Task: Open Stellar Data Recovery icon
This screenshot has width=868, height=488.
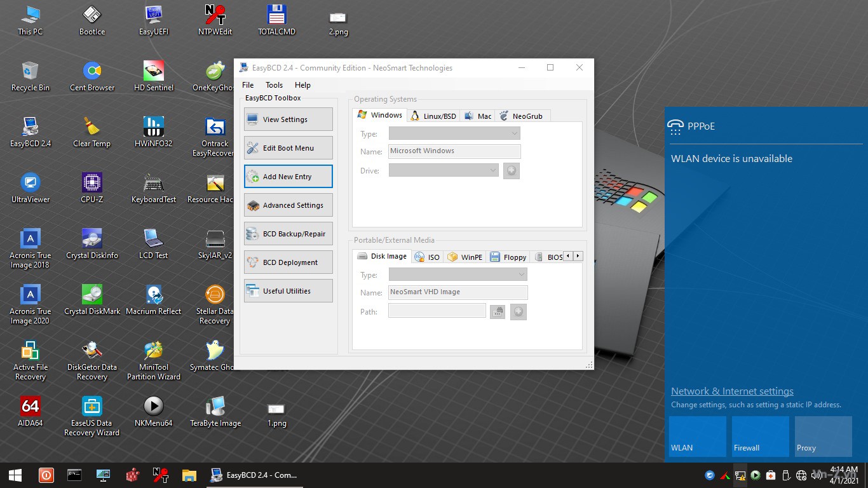Action: tap(215, 304)
